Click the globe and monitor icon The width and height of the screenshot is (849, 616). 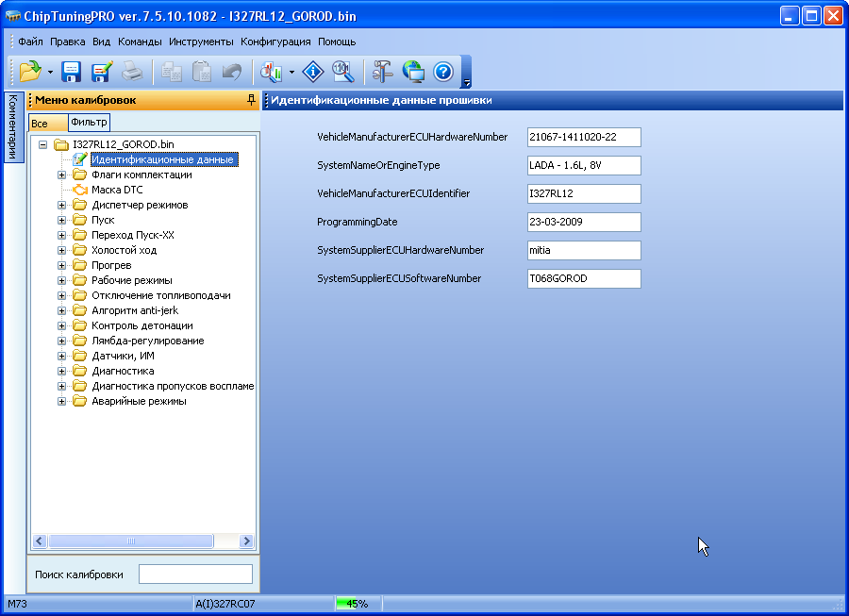click(413, 72)
